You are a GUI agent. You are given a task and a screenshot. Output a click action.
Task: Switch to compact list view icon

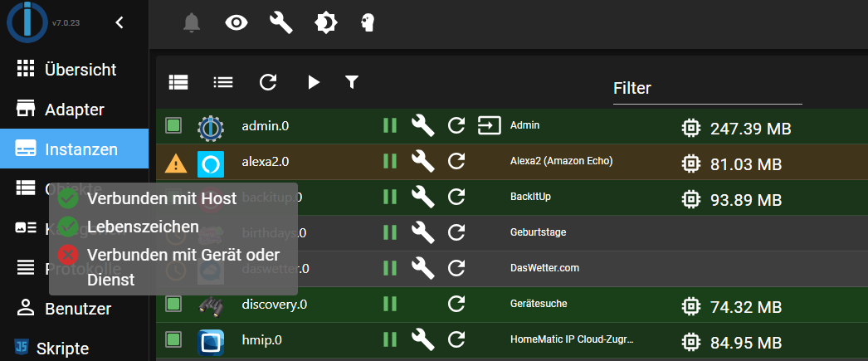coord(223,82)
